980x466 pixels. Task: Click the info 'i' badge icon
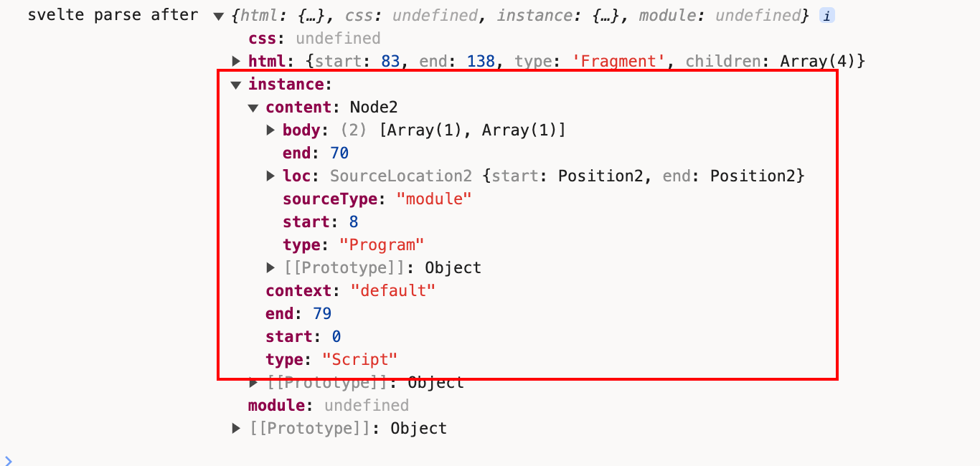(x=826, y=16)
